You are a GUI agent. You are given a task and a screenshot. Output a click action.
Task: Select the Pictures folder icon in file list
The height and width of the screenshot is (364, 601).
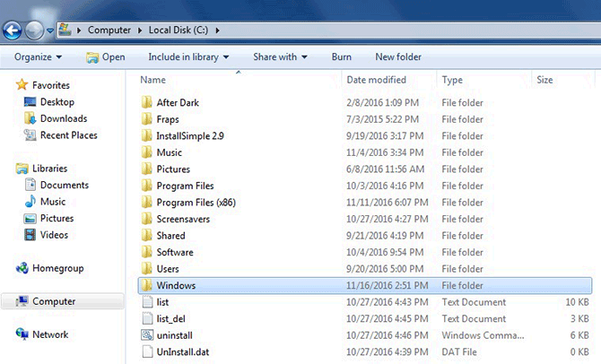[146, 169]
